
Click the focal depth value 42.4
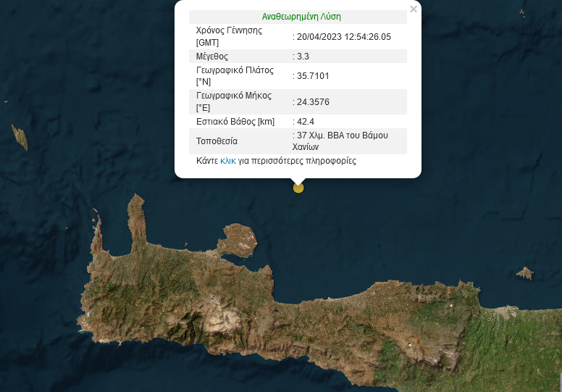click(x=306, y=122)
